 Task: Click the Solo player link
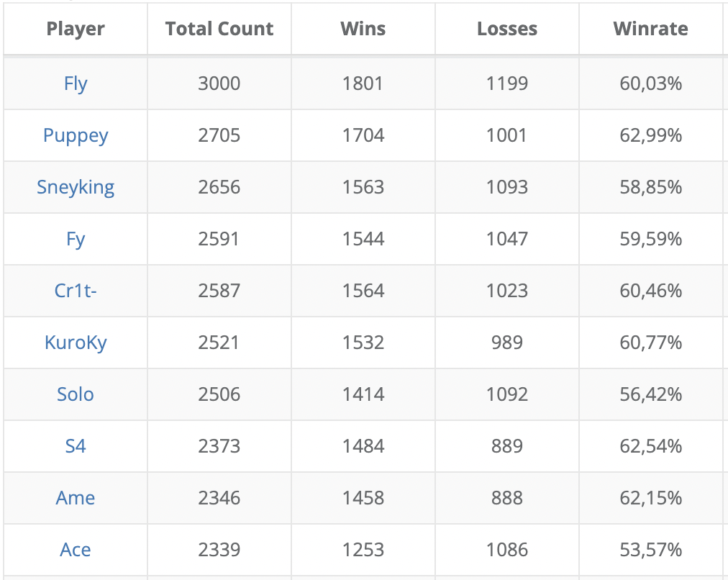click(76, 394)
